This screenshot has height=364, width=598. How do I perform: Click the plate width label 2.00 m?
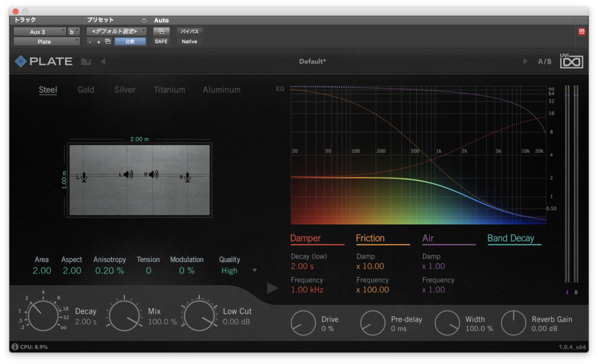pos(139,139)
